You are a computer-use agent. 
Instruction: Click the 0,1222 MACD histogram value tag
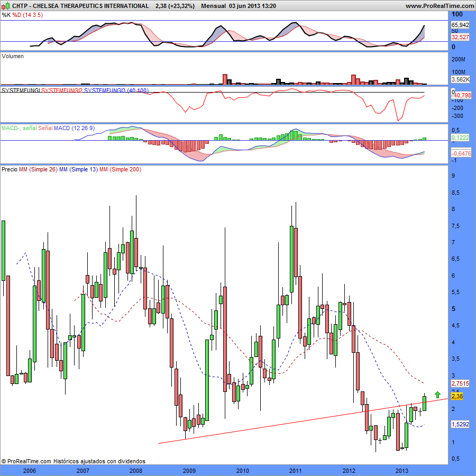pyautogui.click(x=460, y=138)
